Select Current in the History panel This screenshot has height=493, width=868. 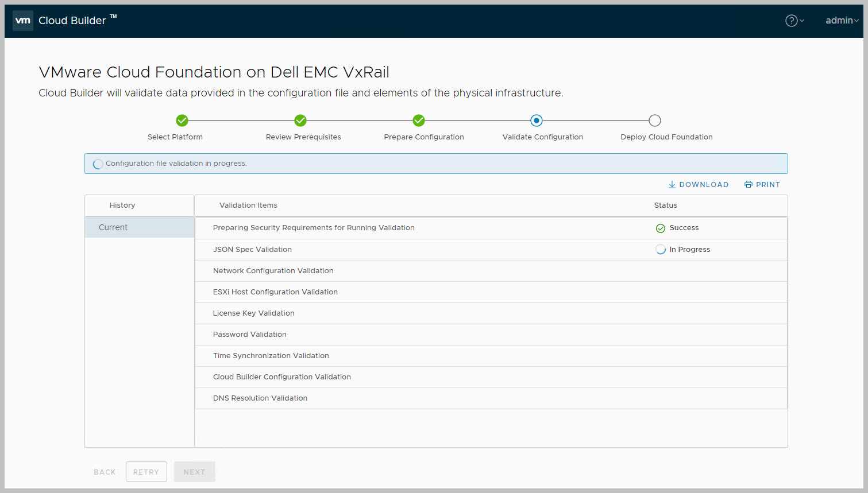pos(113,227)
